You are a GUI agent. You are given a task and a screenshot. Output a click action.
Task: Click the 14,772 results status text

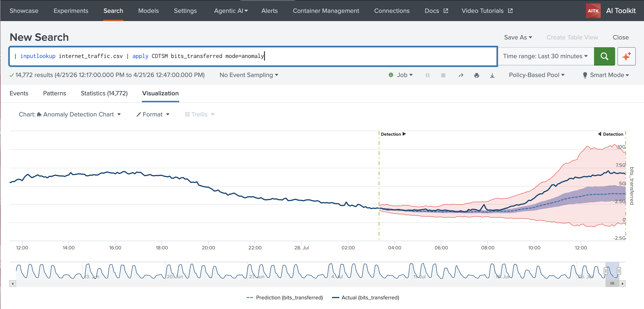click(x=110, y=75)
